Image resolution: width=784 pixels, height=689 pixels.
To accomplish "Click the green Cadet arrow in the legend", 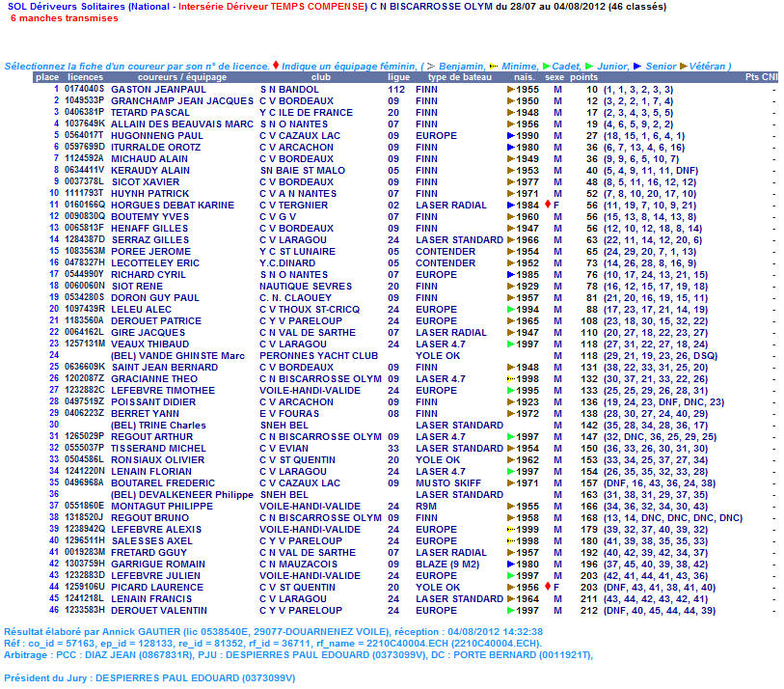I will 546,67.
